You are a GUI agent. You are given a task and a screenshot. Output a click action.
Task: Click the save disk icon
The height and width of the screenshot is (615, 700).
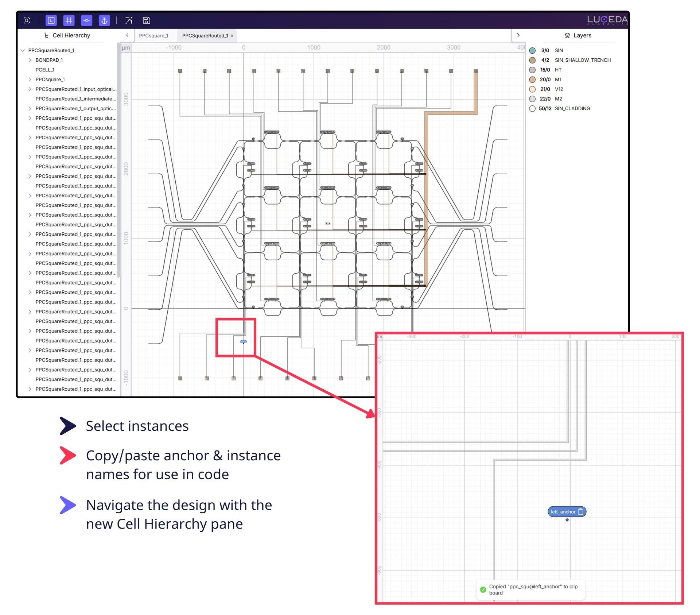click(x=146, y=20)
